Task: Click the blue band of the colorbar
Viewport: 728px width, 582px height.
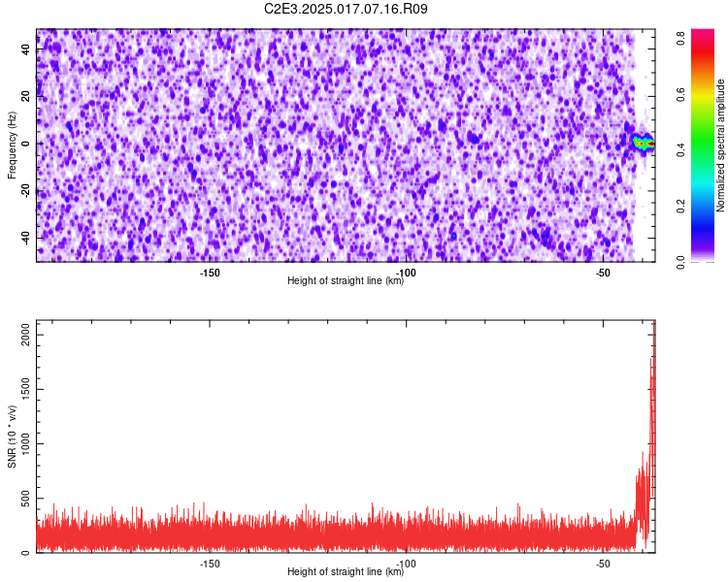Action: [x=703, y=225]
